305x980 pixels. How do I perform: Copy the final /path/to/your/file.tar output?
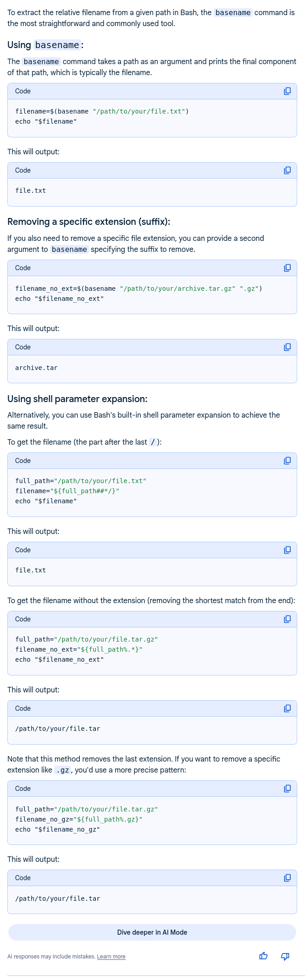pyautogui.click(x=287, y=878)
